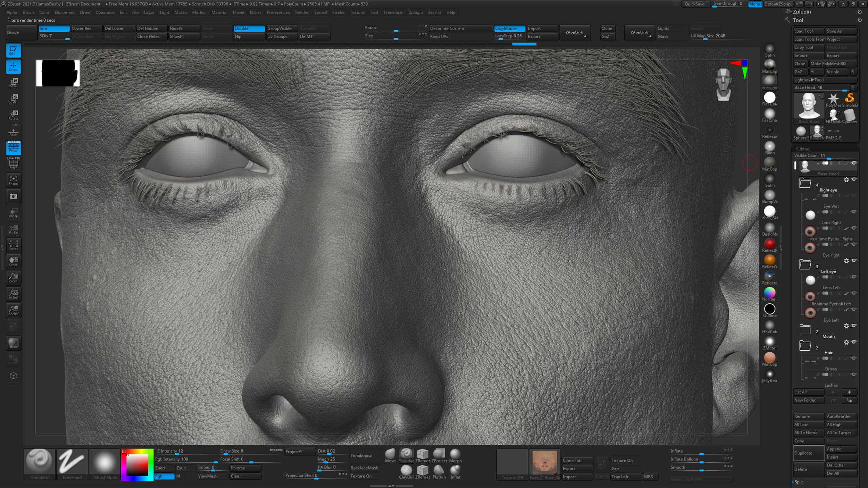868x488 pixels.
Task: Disable the LazyMouse toggle
Action: point(509,28)
